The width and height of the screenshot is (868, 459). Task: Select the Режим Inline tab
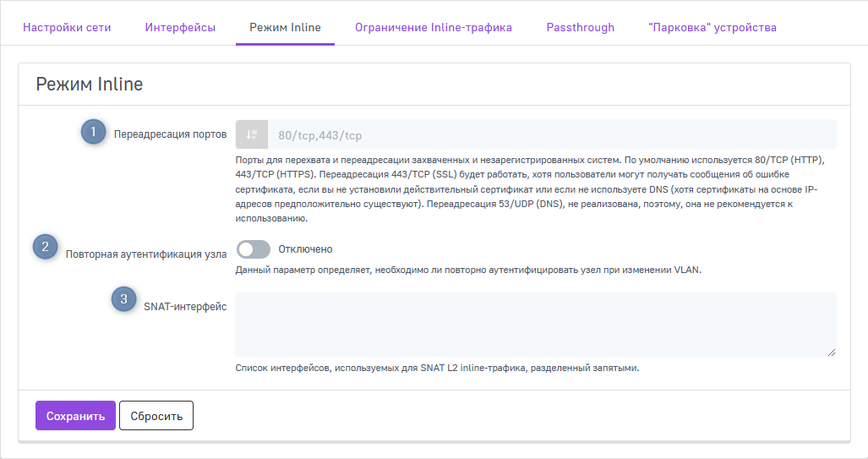point(285,27)
